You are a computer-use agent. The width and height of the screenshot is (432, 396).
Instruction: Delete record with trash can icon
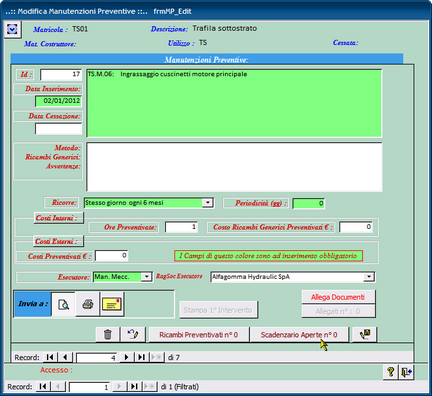tap(107, 334)
